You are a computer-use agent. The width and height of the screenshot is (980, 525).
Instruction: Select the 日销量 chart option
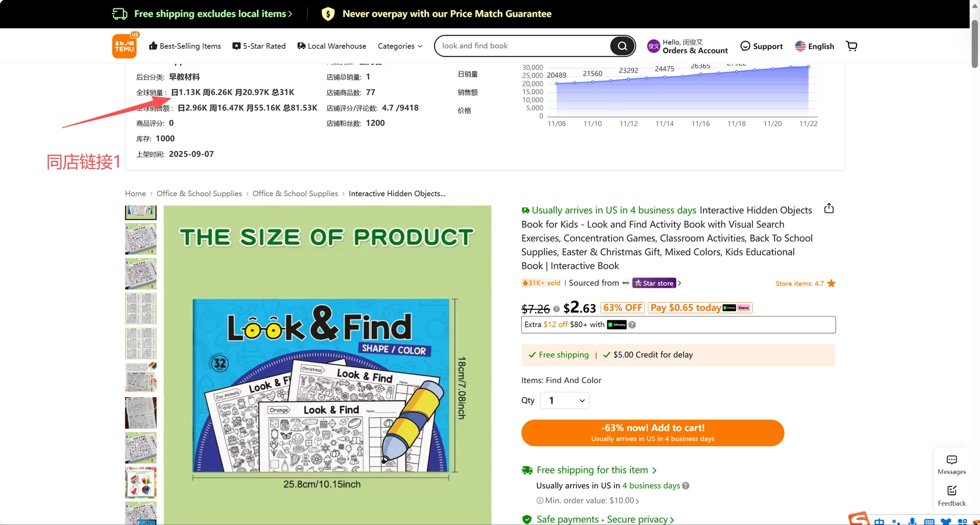coord(468,74)
